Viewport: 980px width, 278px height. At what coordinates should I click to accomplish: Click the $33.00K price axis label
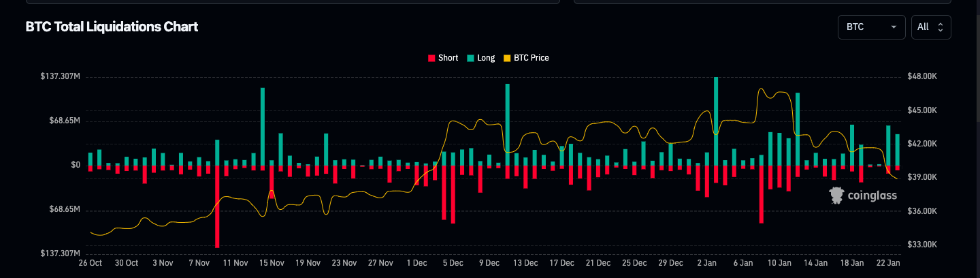pyautogui.click(x=922, y=245)
